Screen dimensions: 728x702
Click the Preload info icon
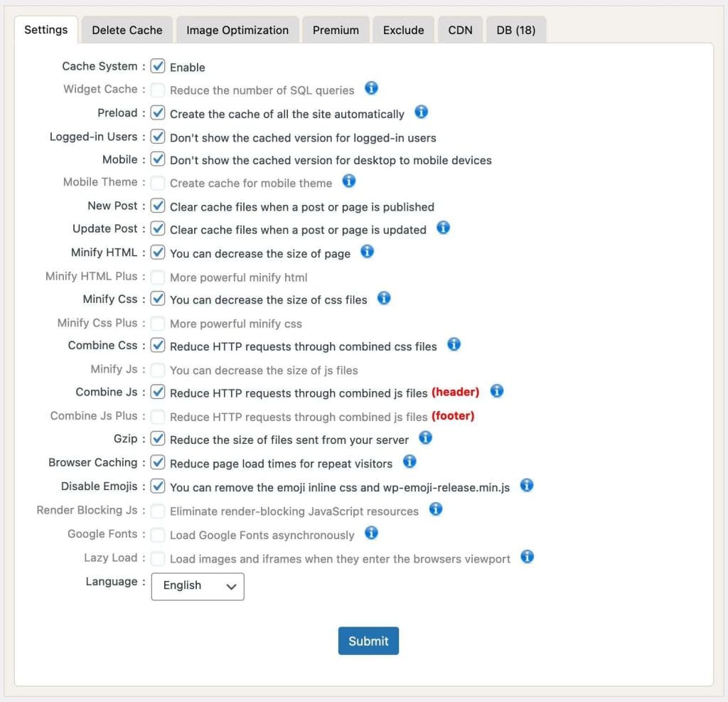419,112
